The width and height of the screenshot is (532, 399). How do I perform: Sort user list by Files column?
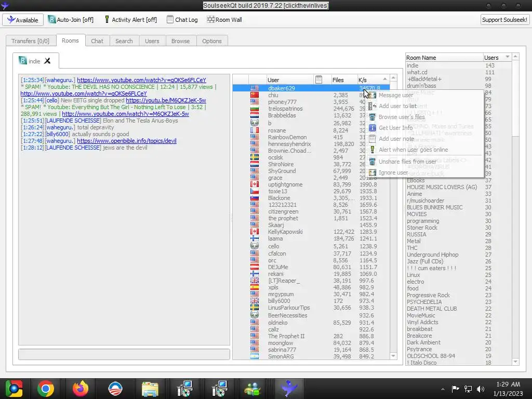tap(344, 79)
